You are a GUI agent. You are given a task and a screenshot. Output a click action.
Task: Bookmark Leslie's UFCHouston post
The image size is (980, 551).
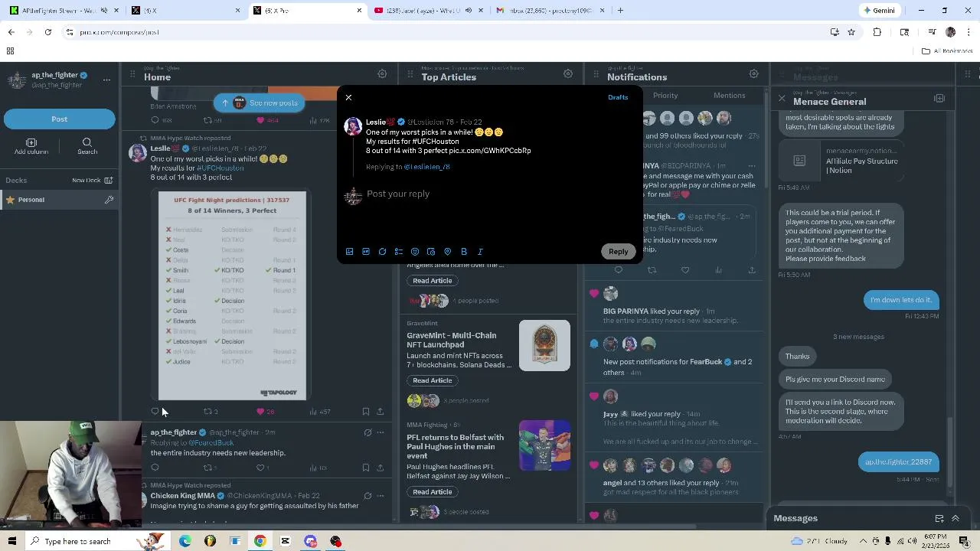pyautogui.click(x=366, y=412)
